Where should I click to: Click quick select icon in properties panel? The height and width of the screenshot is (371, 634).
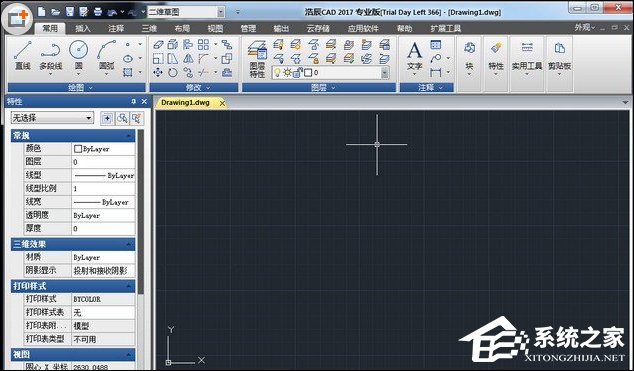coord(137,118)
